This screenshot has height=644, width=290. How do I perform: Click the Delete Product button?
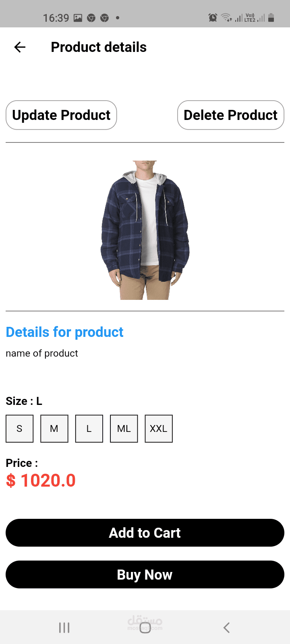pyautogui.click(x=231, y=115)
